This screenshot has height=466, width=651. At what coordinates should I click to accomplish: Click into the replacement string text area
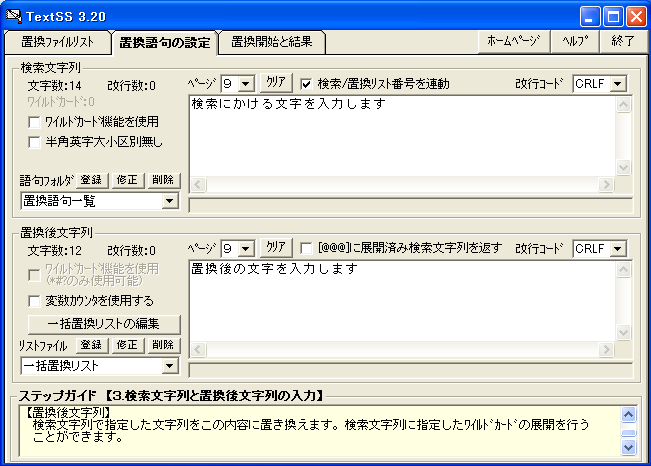pos(402,301)
